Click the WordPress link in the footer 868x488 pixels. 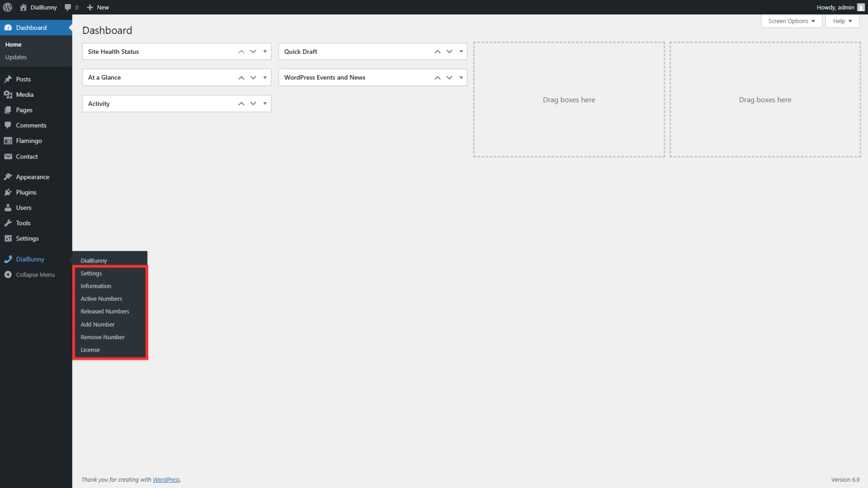166,479
